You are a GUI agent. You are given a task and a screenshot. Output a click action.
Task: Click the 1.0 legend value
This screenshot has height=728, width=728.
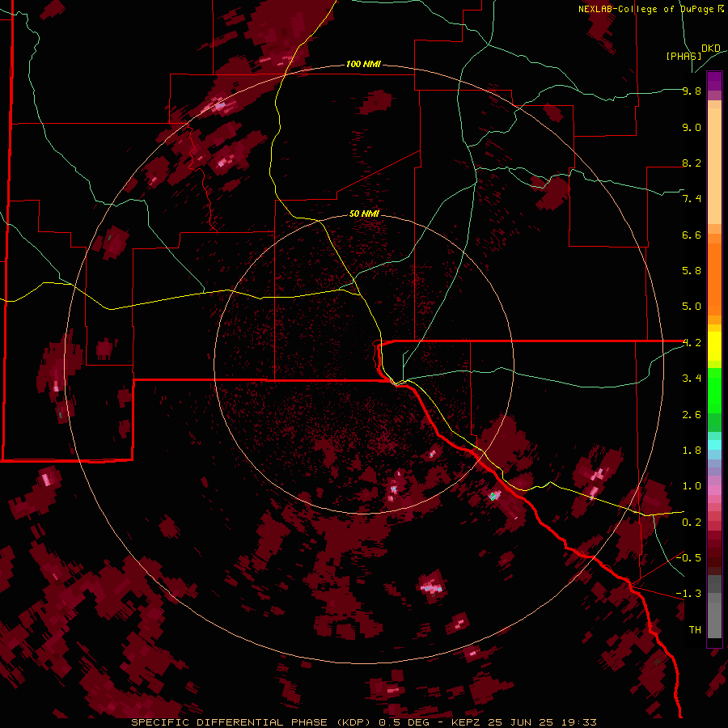click(x=692, y=486)
